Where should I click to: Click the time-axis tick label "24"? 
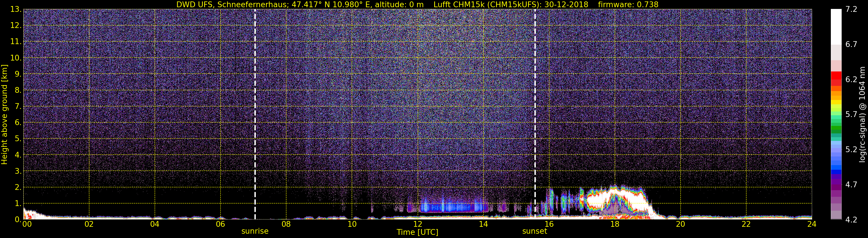click(812, 224)
